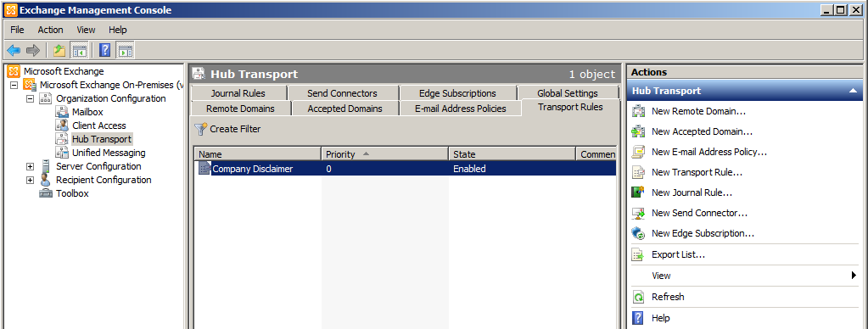Viewport: 868px width, 329px height.
Task: Switch to the Edge Subscriptions tab
Action: pyautogui.click(x=457, y=93)
